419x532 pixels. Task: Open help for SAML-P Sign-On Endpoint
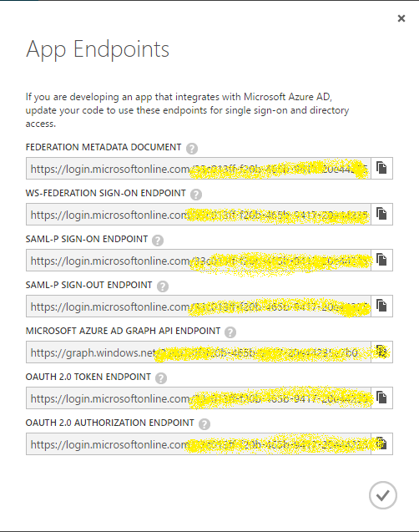(158, 241)
